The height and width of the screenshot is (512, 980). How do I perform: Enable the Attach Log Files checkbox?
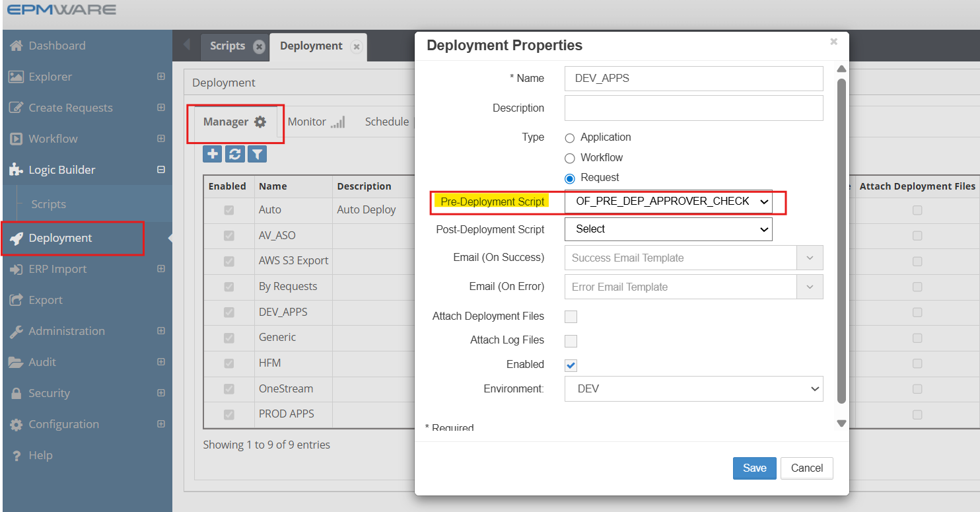tap(571, 341)
